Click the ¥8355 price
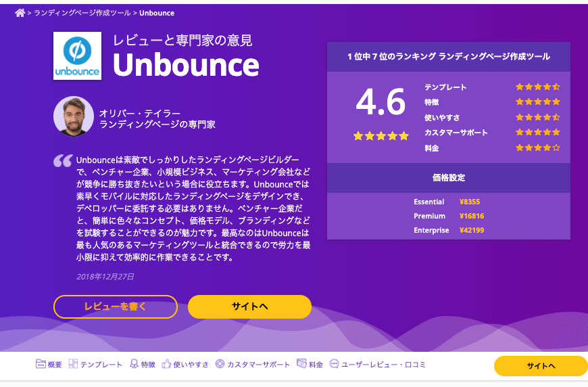588x387 pixels. [470, 202]
